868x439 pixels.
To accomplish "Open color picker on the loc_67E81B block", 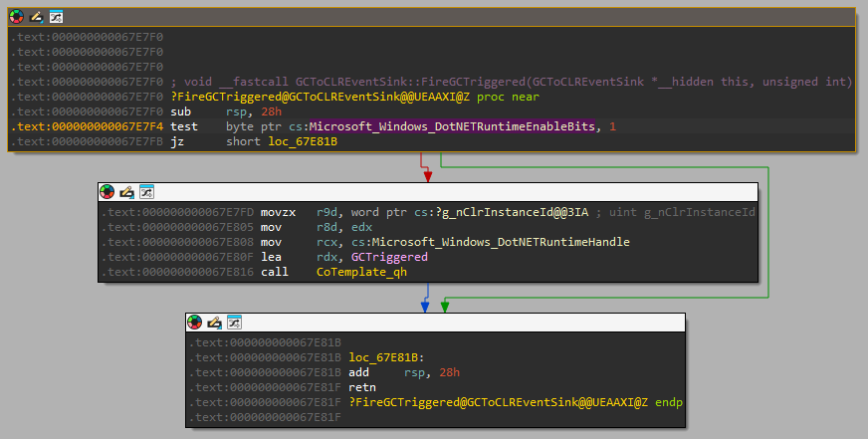I will point(195,322).
